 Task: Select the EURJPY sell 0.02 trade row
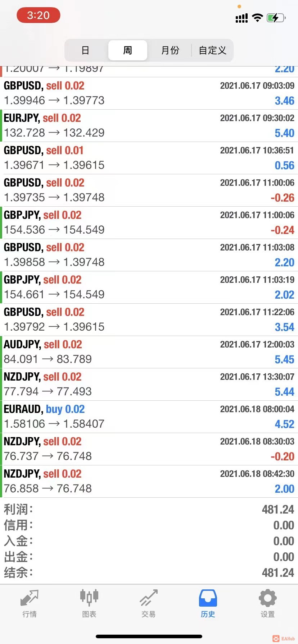[149, 126]
